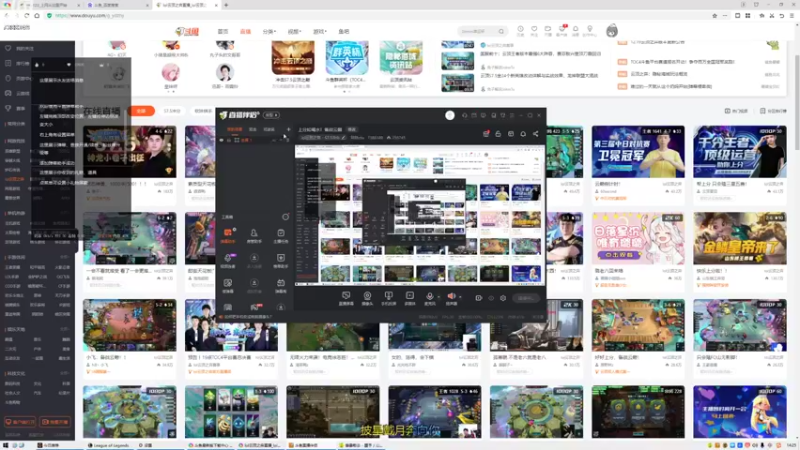Go to 首页 in Douyu navigation

pos(223,32)
